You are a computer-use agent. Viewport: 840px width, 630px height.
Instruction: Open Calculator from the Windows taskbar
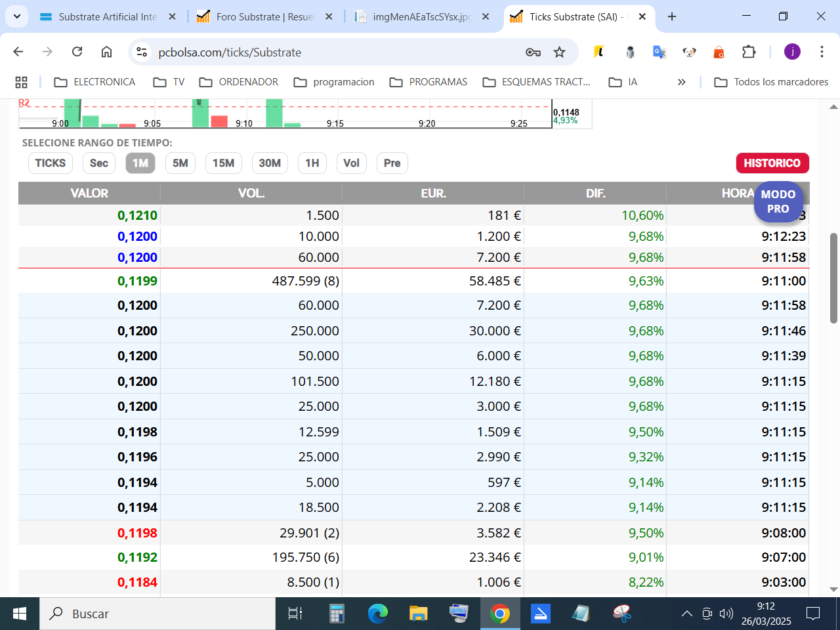337,614
